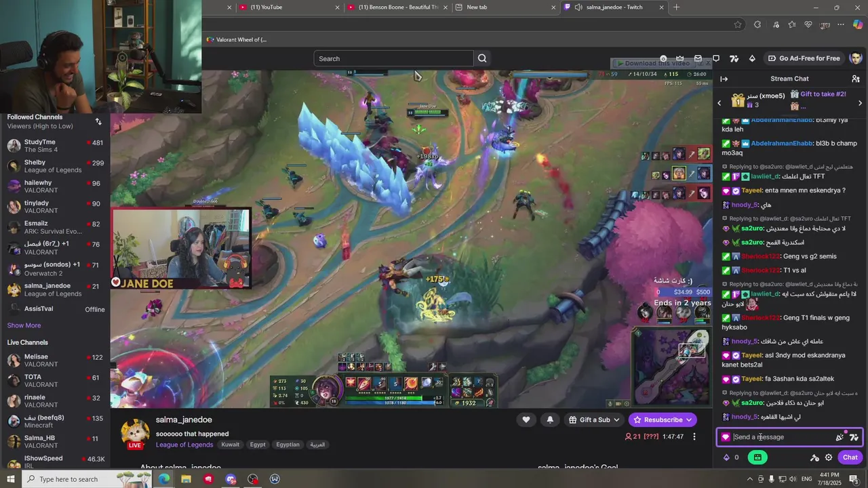
Task: Open the emote picker in chat input
Action: [x=840, y=437]
